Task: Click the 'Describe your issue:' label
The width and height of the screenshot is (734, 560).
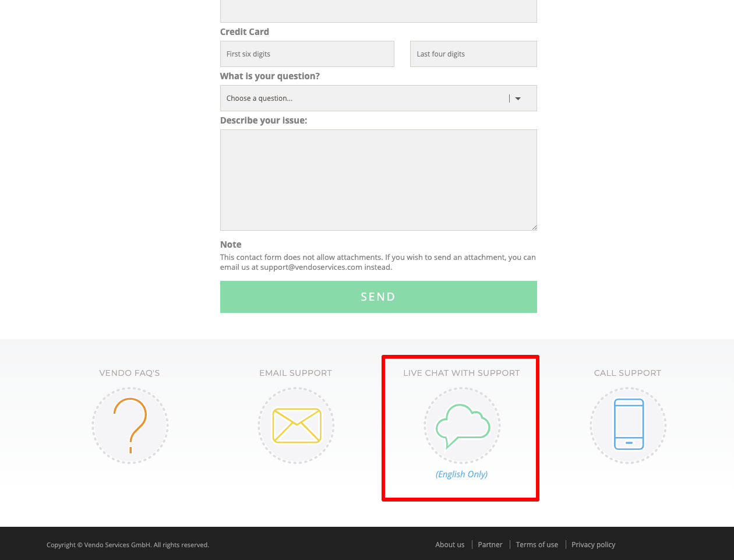Action: pyautogui.click(x=263, y=121)
